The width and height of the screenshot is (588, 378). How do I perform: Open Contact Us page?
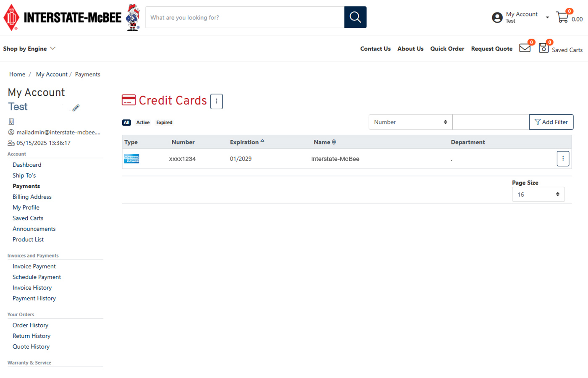point(375,49)
